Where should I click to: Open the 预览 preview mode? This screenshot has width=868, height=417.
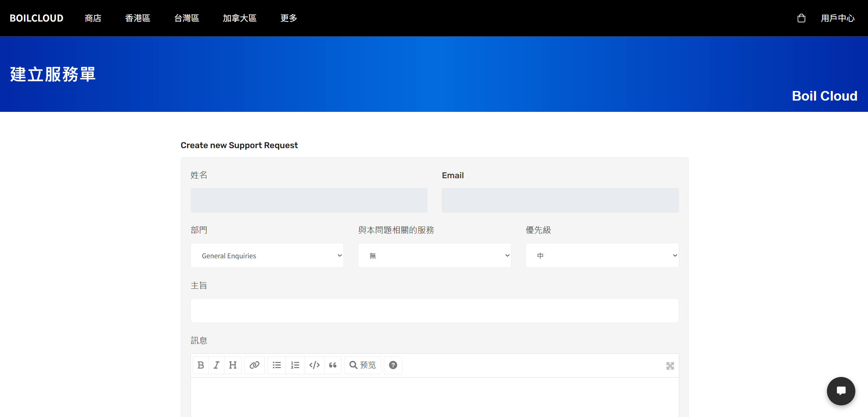click(363, 365)
